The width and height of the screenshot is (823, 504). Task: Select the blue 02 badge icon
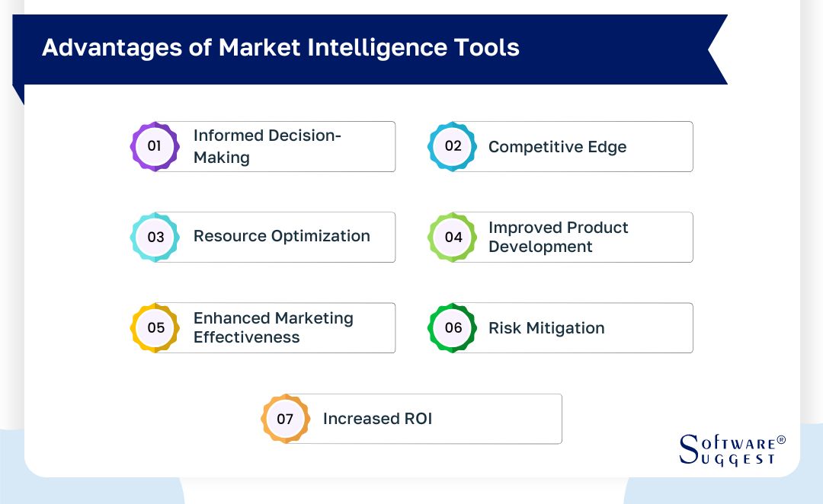[x=453, y=146]
